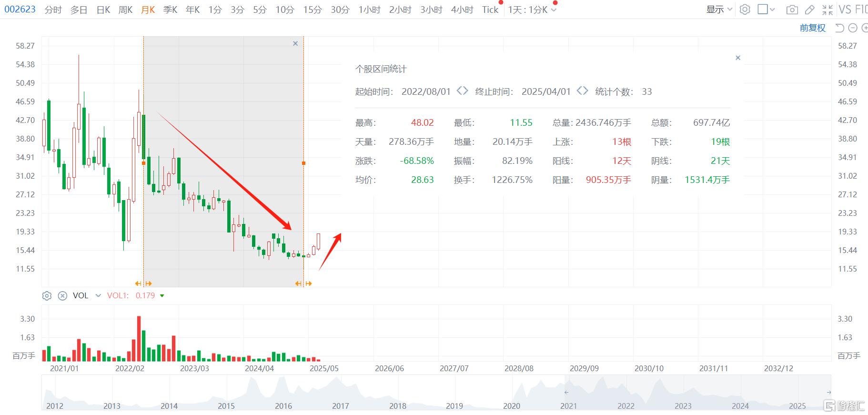Select the 15分 interval tab
Screen dimensions: 868x415
[x=313, y=10]
